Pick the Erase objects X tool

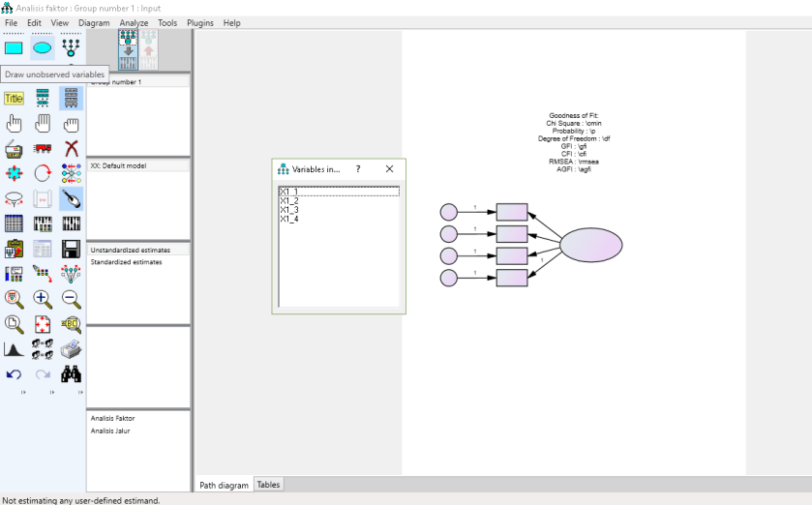pyautogui.click(x=71, y=148)
